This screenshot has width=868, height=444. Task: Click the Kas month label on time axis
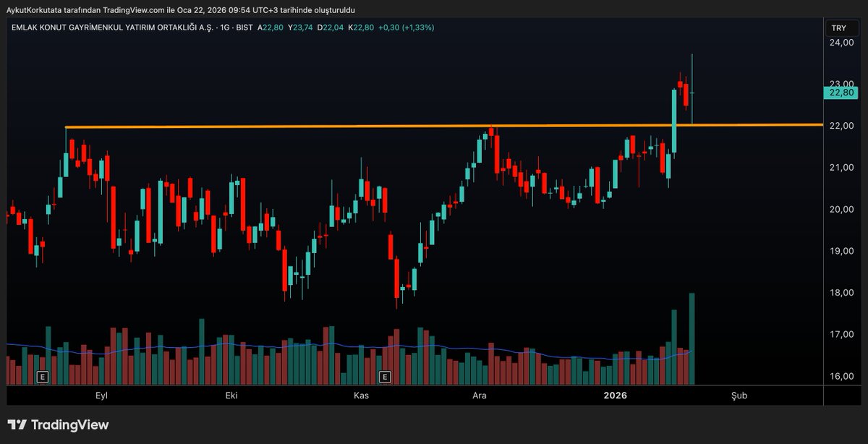360,396
